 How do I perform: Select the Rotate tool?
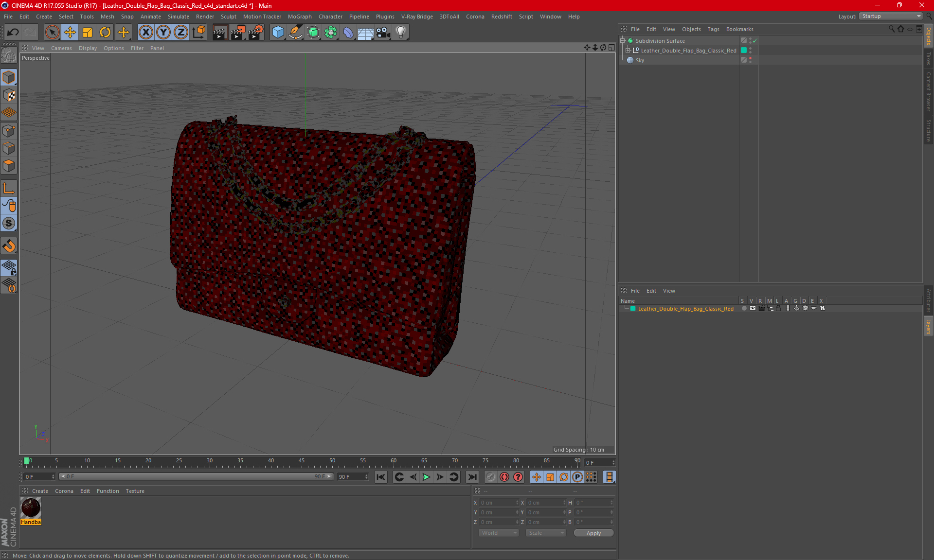point(105,33)
